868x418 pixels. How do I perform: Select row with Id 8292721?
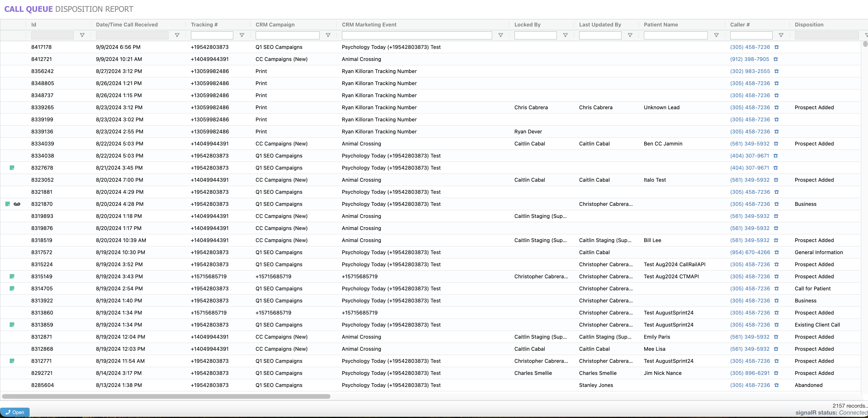(42, 373)
